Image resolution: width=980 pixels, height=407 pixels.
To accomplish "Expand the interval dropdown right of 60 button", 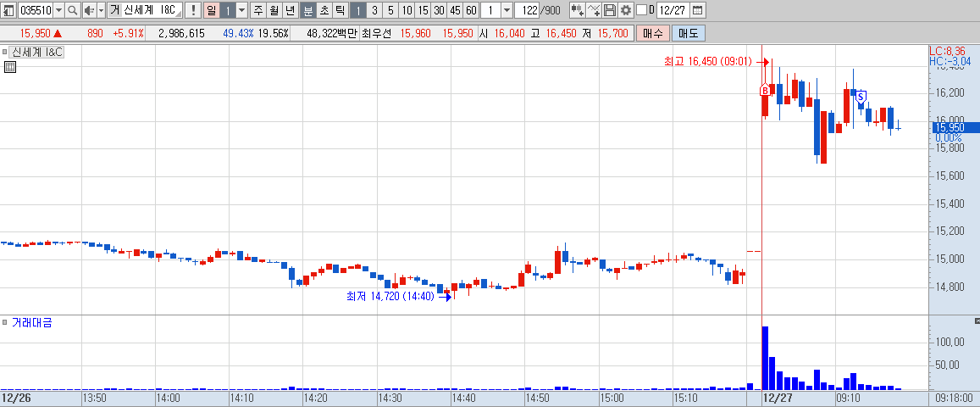I will [x=507, y=10].
